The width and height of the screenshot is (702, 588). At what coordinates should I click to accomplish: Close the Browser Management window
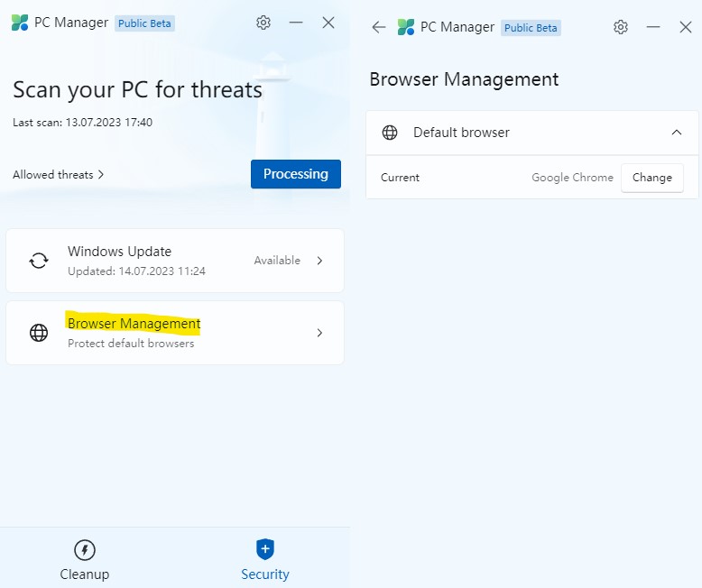tap(686, 27)
